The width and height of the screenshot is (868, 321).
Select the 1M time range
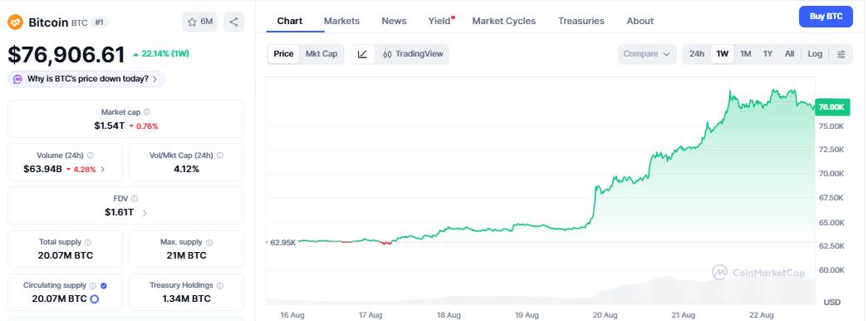746,54
